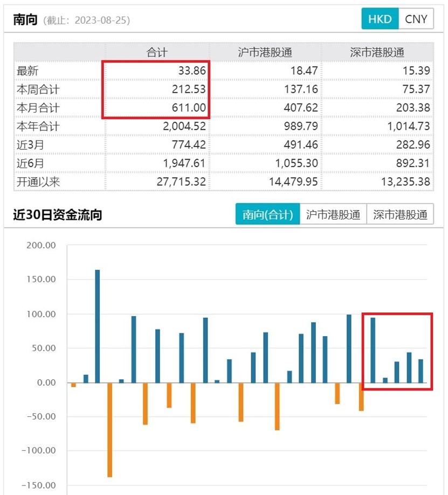Click the value 137.16

pos(301,89)
